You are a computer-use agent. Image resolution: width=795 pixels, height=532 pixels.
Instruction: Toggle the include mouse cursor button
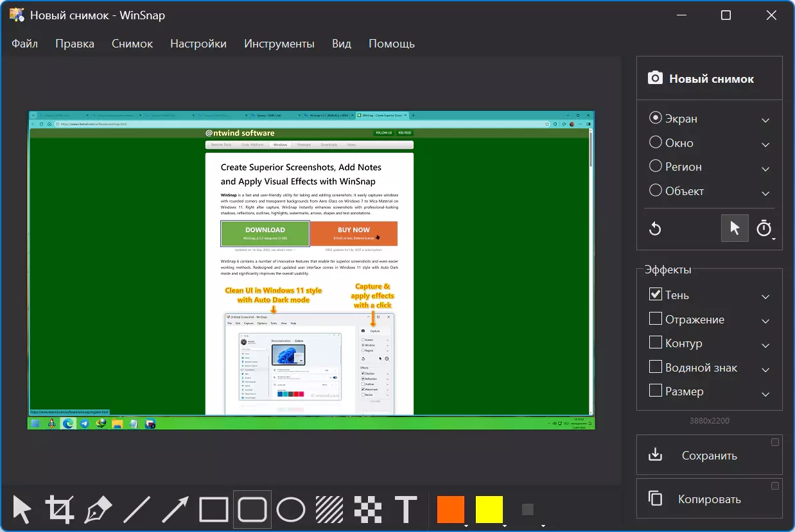tap(735, 228)
